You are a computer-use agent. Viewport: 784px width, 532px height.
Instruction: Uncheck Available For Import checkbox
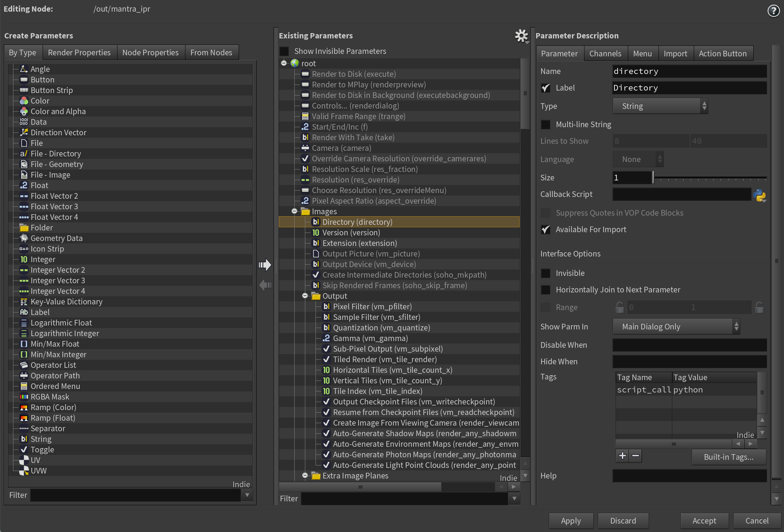coord(546,230)
